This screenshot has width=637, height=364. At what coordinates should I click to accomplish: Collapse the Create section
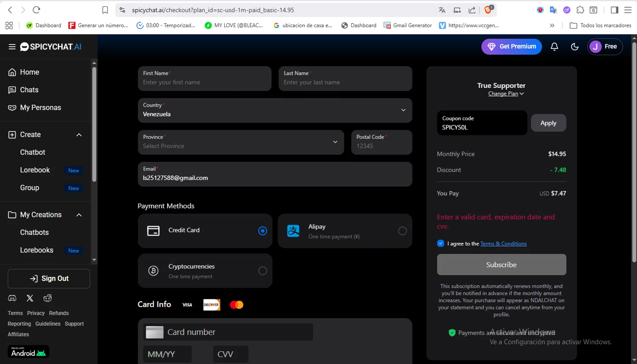pyautogui.click(x=79, y=135)
